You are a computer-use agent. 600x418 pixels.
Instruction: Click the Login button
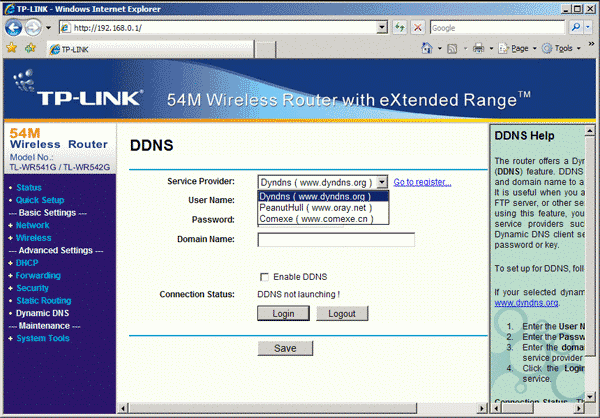click(x=283, y=314)
